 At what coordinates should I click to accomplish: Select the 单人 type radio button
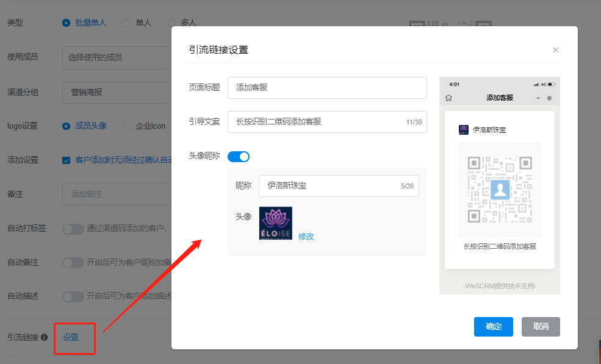(126, 23)
